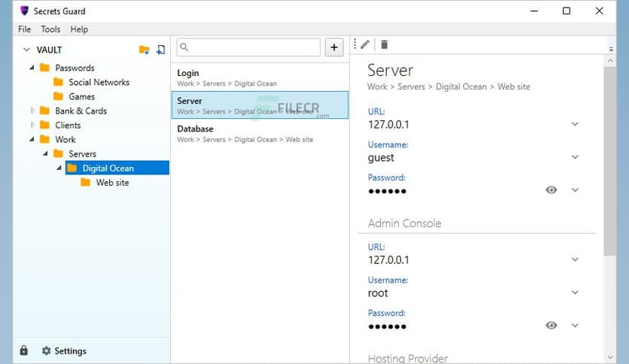Image resolution: width=629 pixels, height=364 pixels.
Task: Select Bank & Cards folder
Action: click(81, 111)
